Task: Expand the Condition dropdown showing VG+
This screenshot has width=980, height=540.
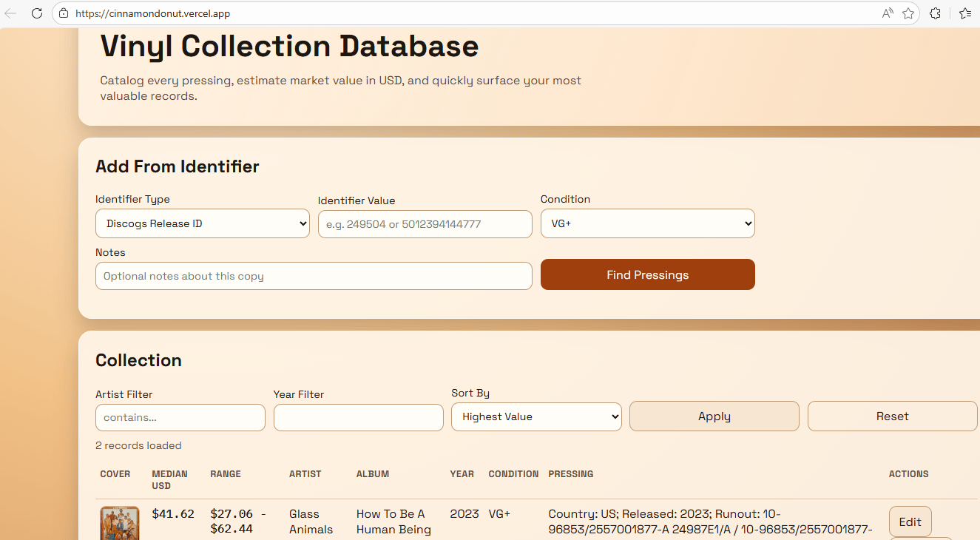Action: click(x=648, y=223)
